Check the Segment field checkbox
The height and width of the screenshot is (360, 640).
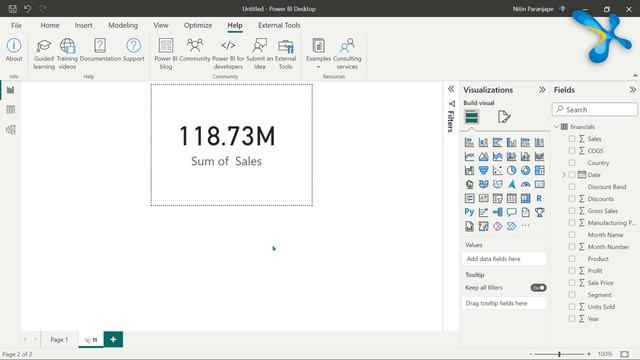pos(572,295)
